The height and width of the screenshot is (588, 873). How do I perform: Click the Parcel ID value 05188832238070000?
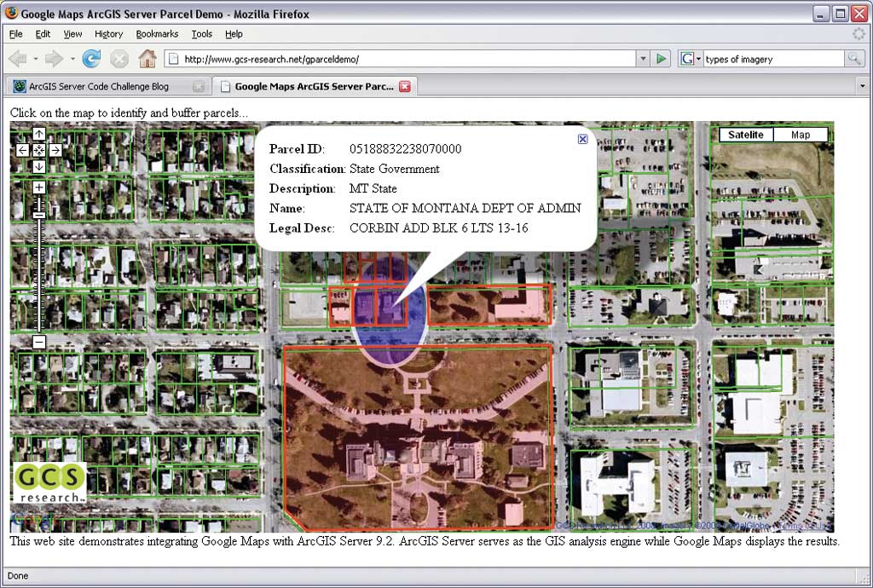[405, 148]
